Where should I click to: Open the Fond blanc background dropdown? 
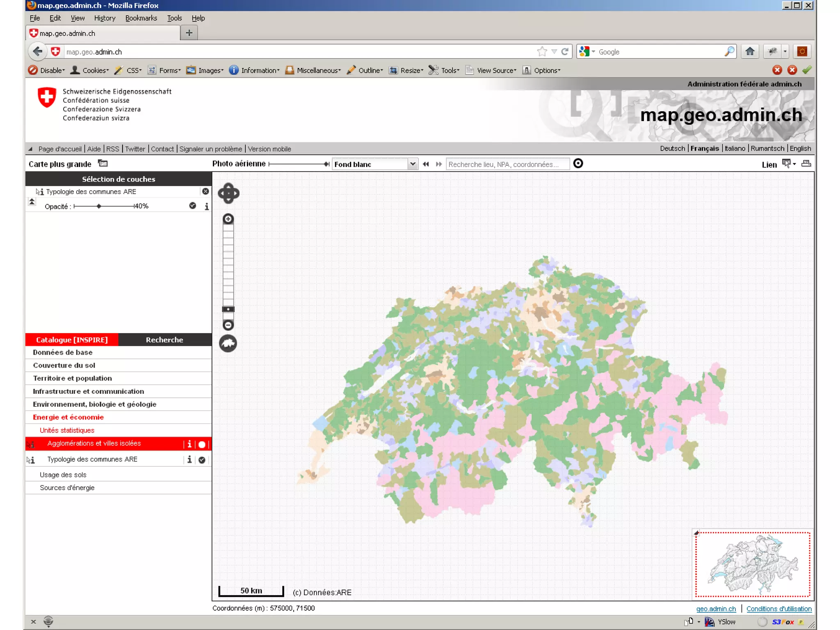pyautogui.click(x=413, y=164)
